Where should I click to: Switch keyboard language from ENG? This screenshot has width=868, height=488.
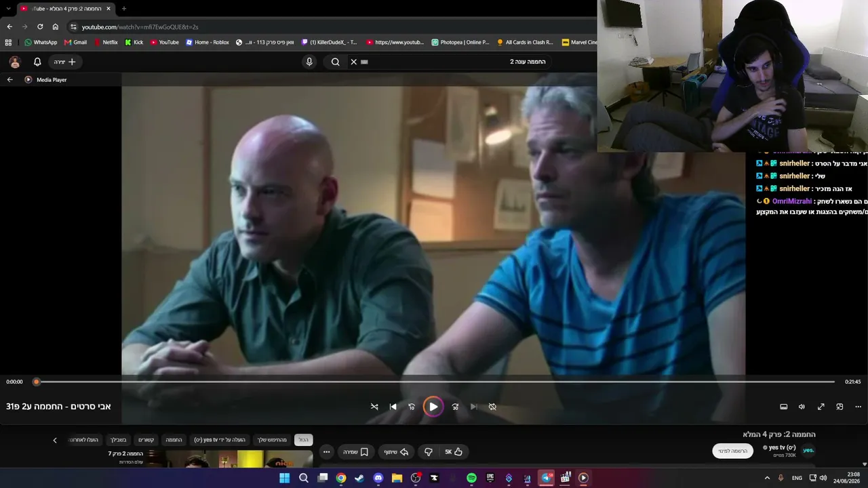click(797, 478)
